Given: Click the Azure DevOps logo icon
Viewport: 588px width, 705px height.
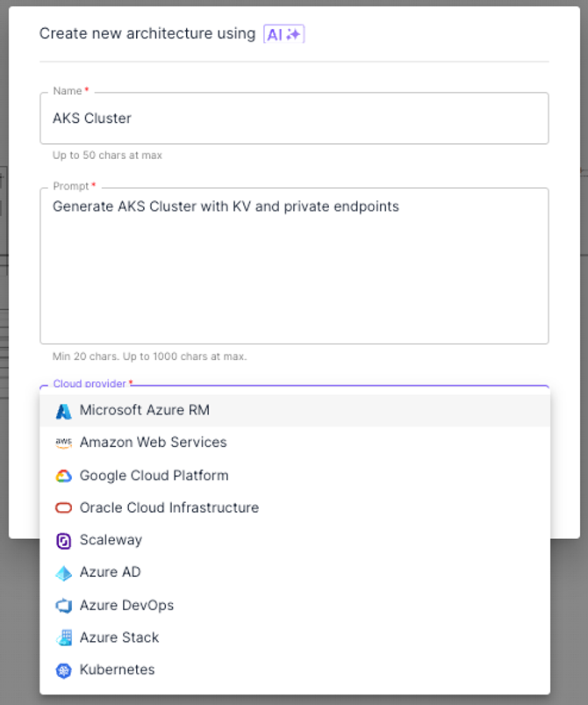Looking at the screenshot, I should 63,606.
